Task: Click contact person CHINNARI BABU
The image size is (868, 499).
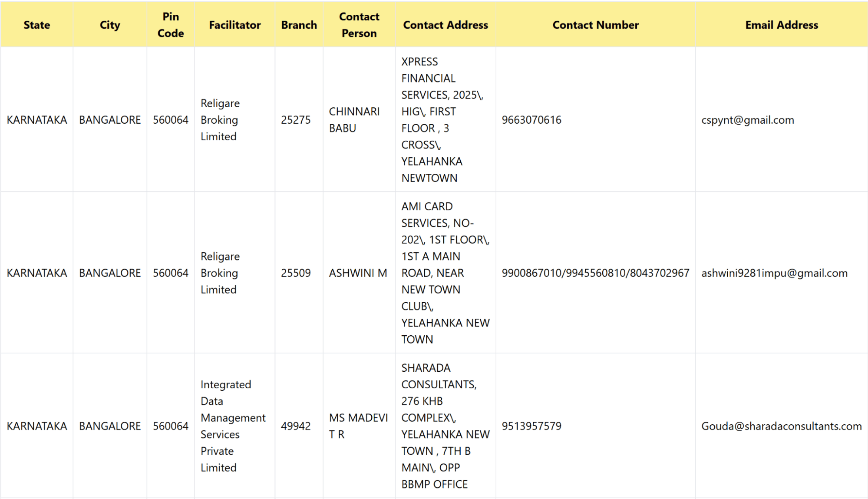Action: pos(354,120)
